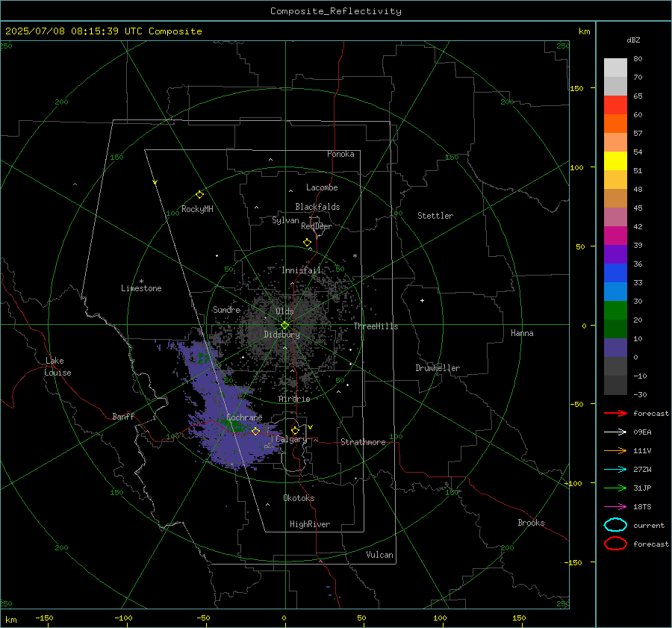The width and height of the screenshot is (672, 628).
Task: Click the Sundre city label
Action: [x=226, y=309]
